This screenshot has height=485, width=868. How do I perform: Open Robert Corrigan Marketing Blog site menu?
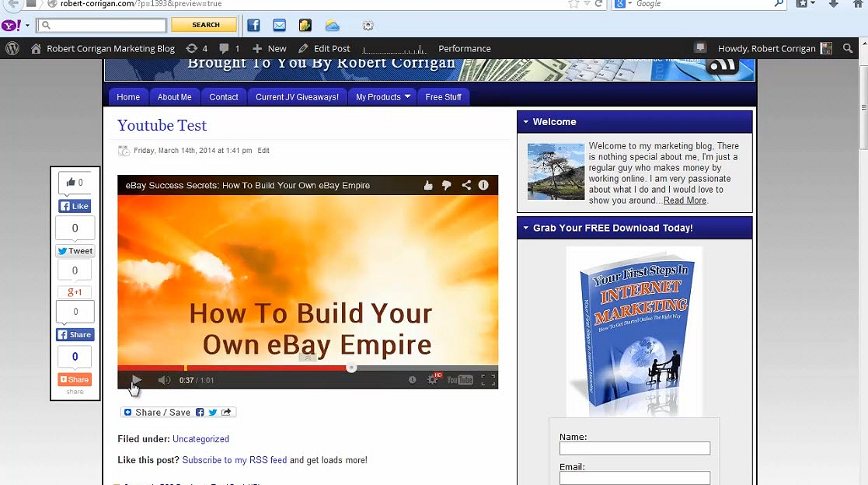tap(103, 49)
